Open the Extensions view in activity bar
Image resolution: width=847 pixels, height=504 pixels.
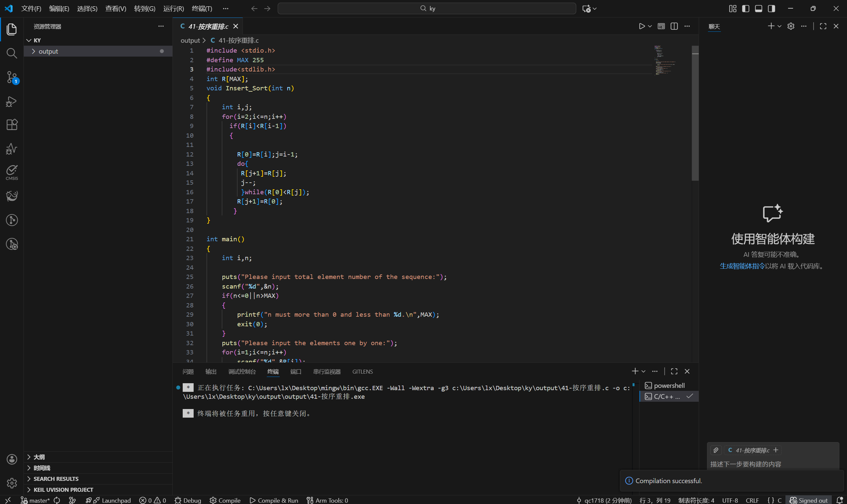point(12,125)
